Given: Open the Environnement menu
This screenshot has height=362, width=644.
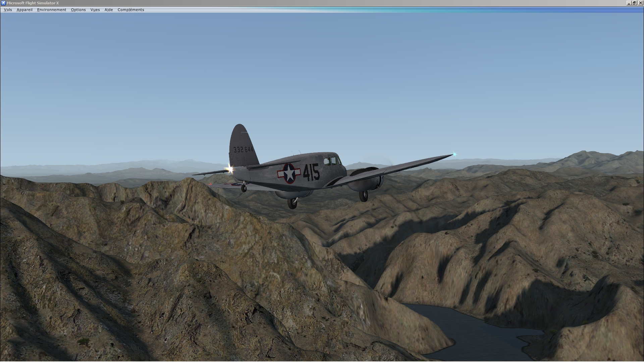Looking at the screenshot, I should pos(52,10).
